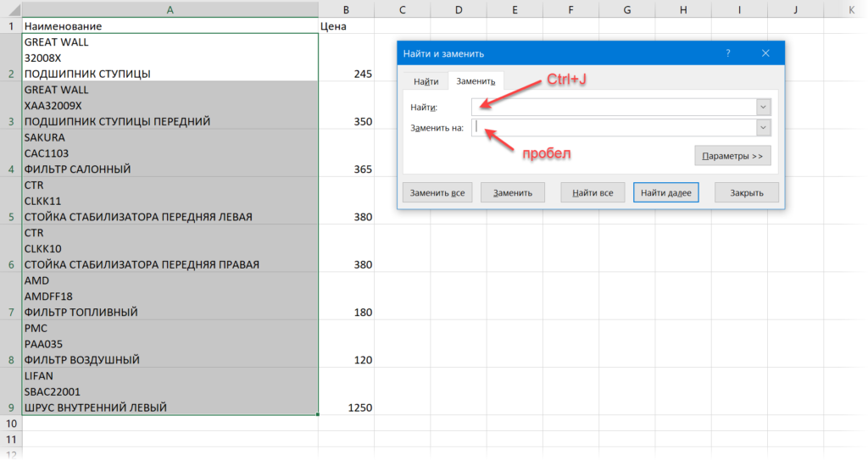Select column E header

[515, 9]
